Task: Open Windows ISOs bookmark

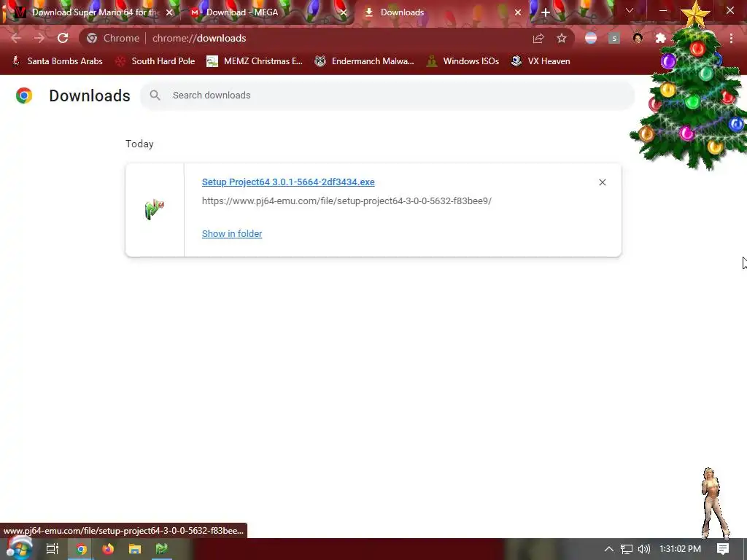Action: point(462,61)
